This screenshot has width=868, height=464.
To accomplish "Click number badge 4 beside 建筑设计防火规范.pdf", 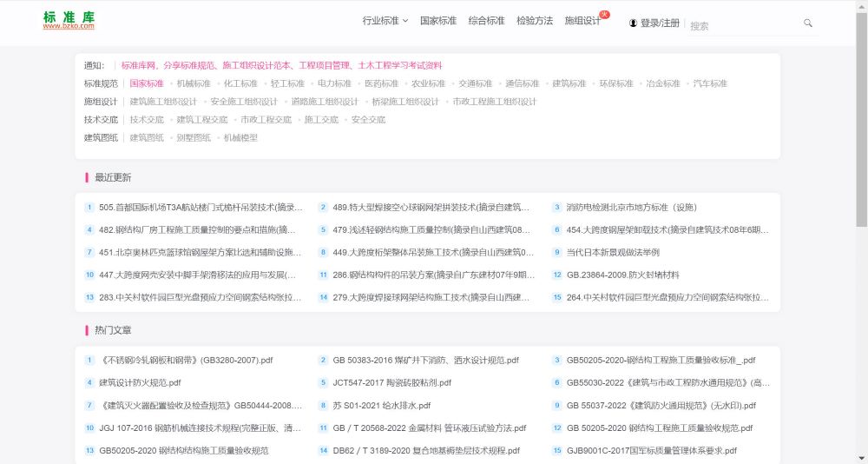I will 89,382.
